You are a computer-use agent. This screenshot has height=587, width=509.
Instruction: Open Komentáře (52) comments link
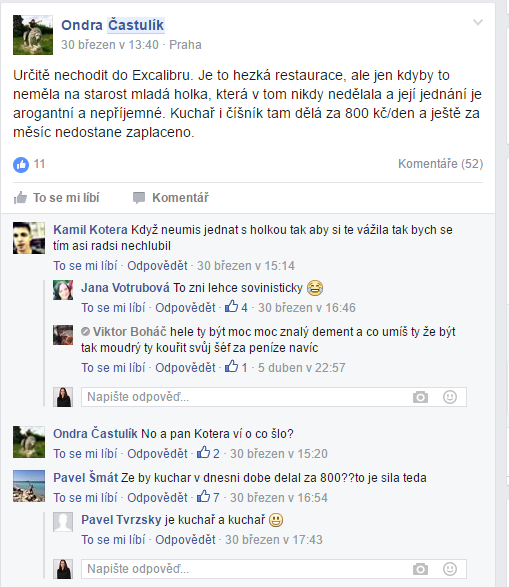pos(441,164)
